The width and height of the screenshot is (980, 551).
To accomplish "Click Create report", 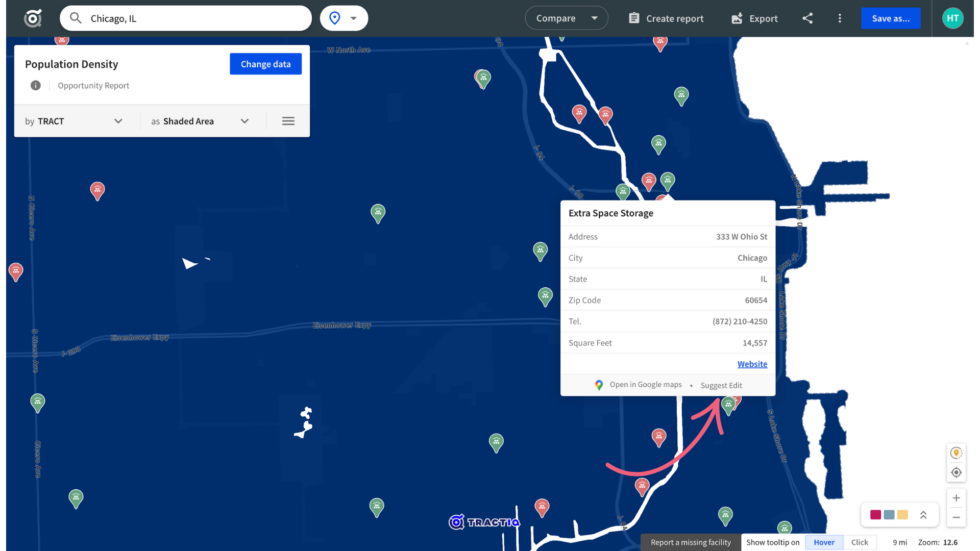I will click(x=666, y=18).
